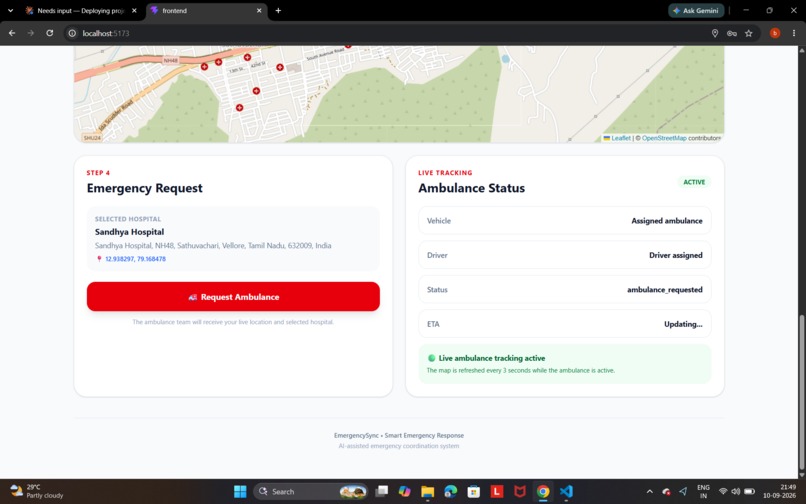Viewport: 806px width, 504px height.
Task: Click the Vehicle row showing Assigned ambulance
Action: 564,221
